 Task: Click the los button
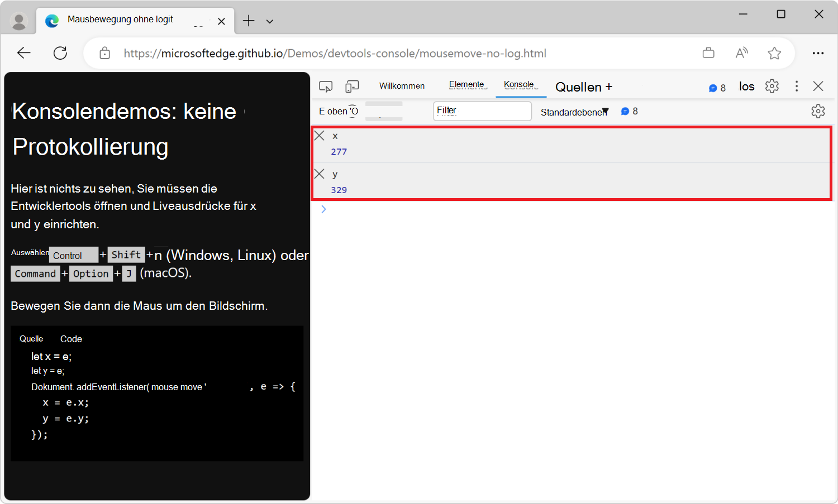point(746,86)
